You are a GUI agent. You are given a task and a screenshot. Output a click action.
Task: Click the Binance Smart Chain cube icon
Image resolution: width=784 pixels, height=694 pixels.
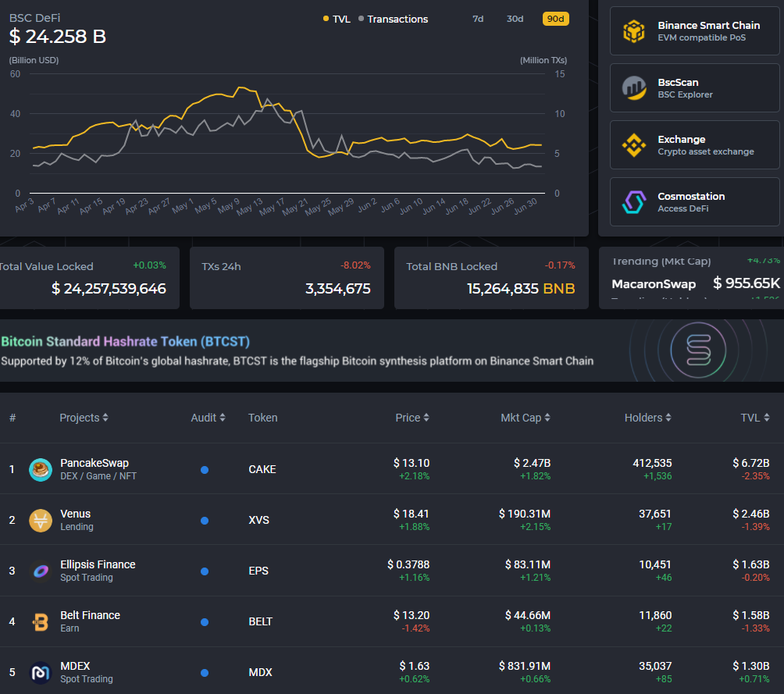point(634,31)
